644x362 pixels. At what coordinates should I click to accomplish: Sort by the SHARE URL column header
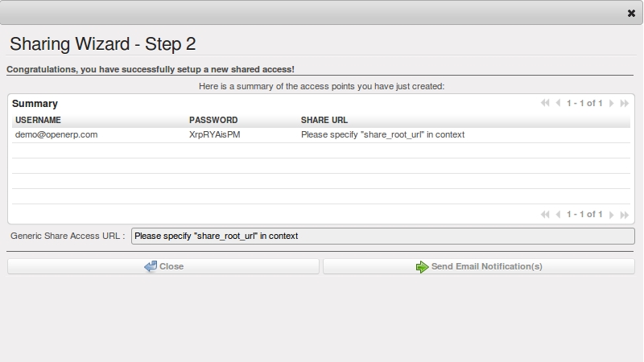click(x=324, y=120)
